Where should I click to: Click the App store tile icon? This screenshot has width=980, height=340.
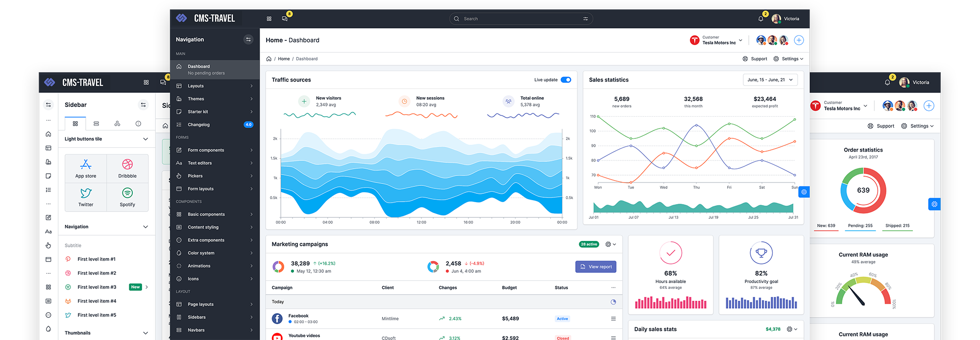pyautogui.click(x=86, y=164)
